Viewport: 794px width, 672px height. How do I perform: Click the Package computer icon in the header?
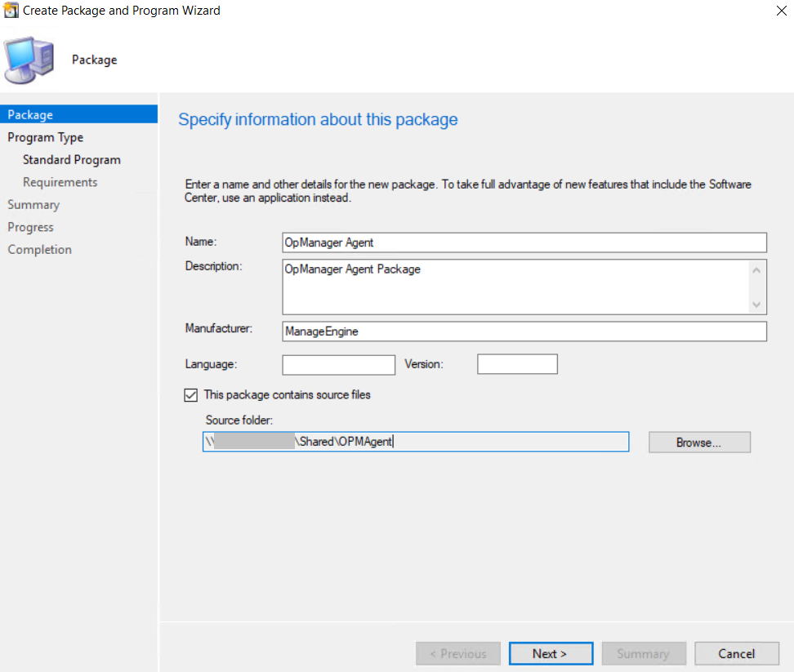coord(29,60)
